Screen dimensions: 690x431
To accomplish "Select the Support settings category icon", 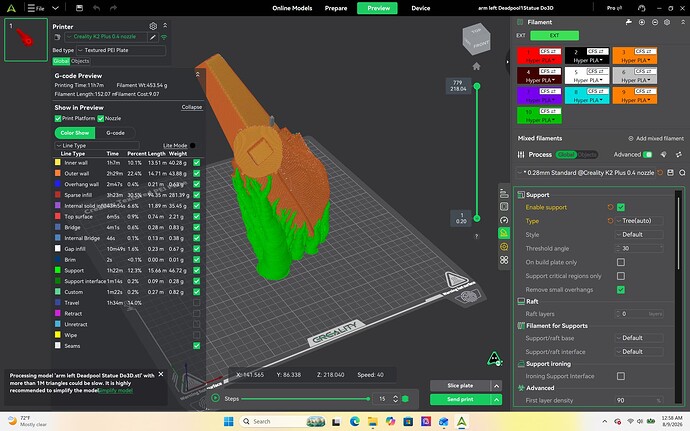I will tap(504, 233).
